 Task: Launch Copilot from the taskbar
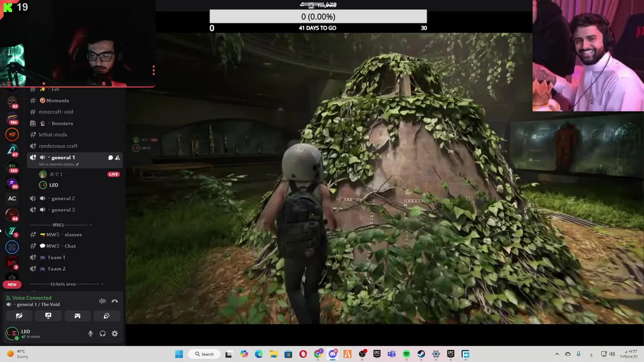[x=244, y=354]
